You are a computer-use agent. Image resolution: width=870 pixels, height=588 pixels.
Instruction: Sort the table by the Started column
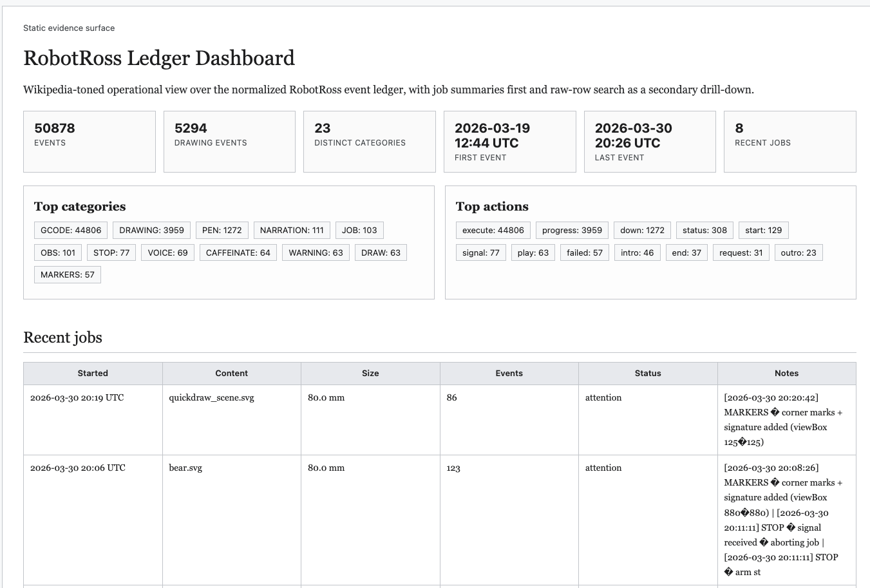[x=92, y=373]
